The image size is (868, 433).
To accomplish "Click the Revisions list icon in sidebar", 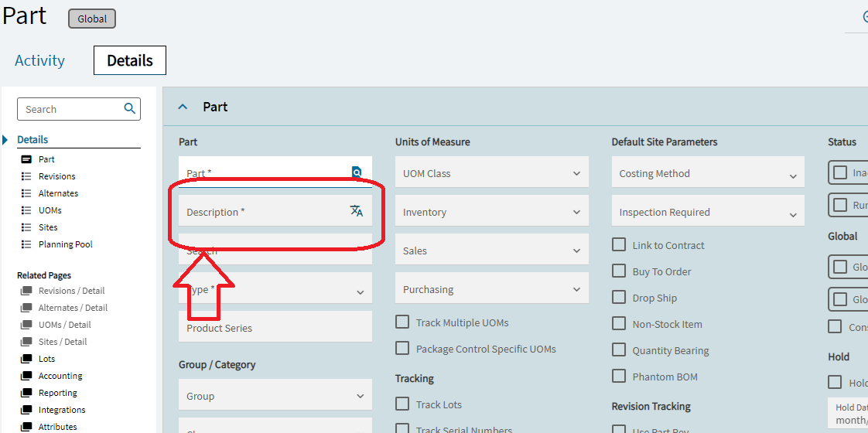I will pos(26,176).
